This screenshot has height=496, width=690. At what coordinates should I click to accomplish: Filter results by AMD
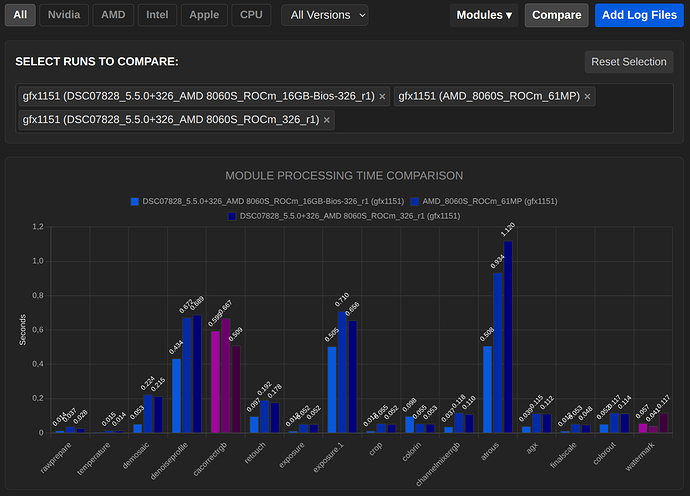pos(113,15)
